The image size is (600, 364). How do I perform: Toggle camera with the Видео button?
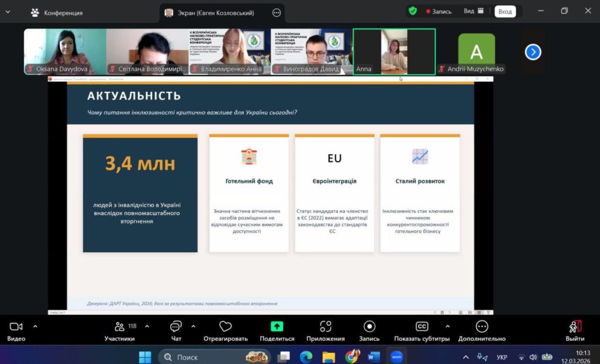16,327
